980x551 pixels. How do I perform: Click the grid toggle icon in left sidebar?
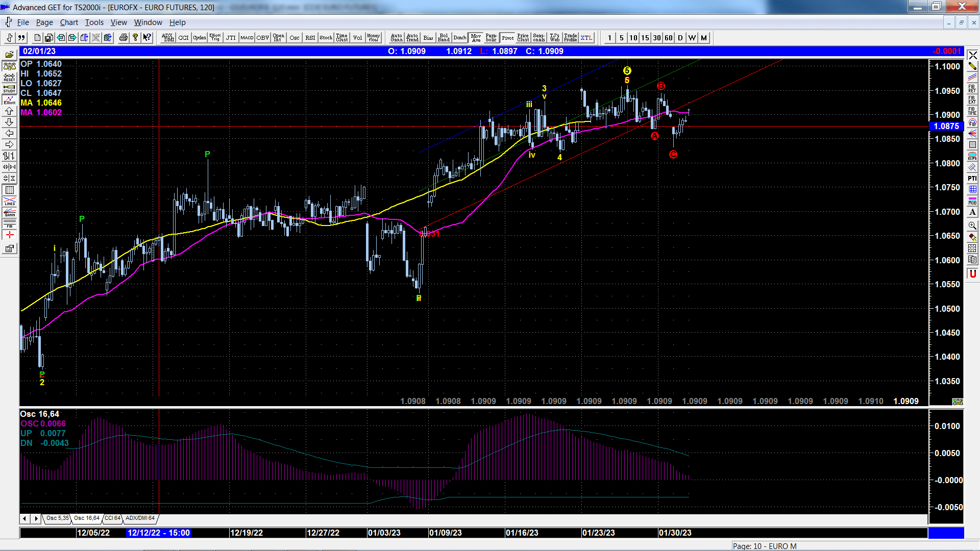9,190
